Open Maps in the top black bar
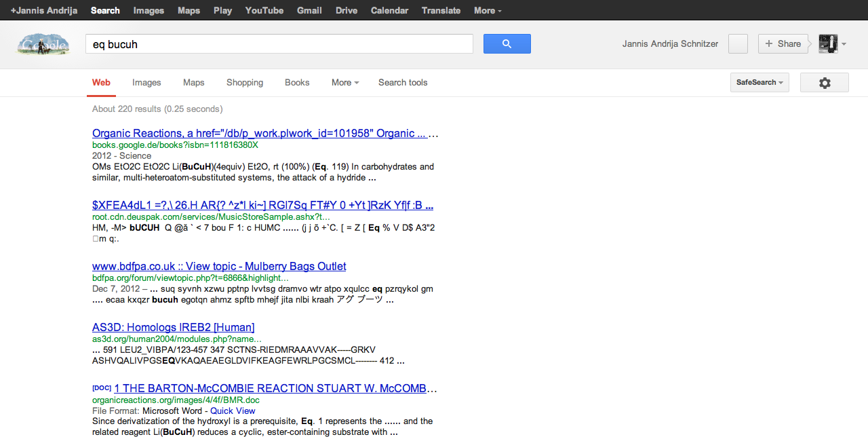 [x=189, y=10]
